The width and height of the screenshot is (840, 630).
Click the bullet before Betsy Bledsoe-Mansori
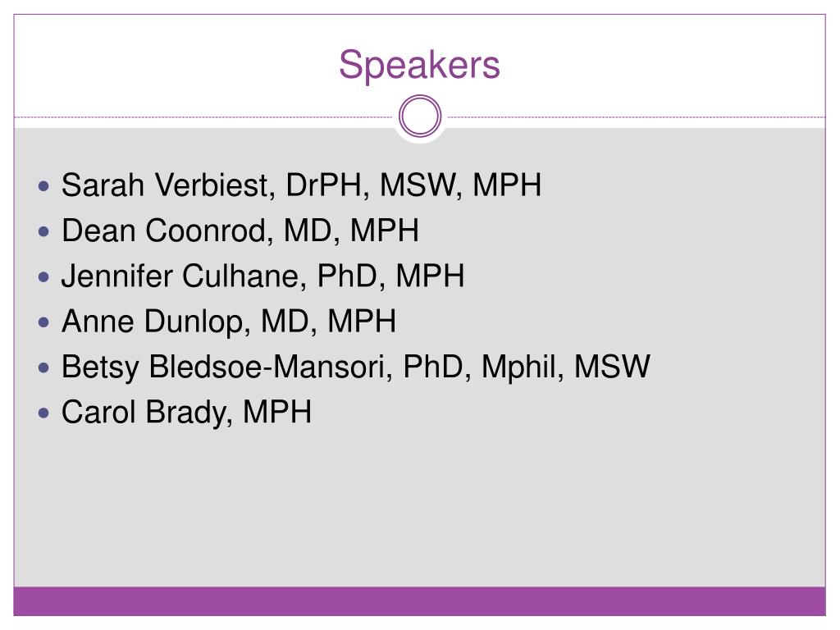tap(44, 368)
